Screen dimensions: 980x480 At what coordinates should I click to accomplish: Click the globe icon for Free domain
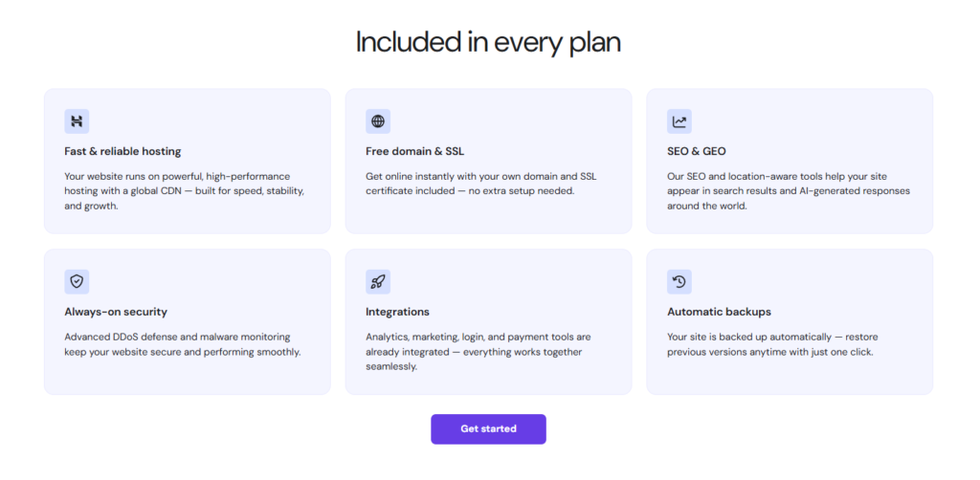point(378,121)
